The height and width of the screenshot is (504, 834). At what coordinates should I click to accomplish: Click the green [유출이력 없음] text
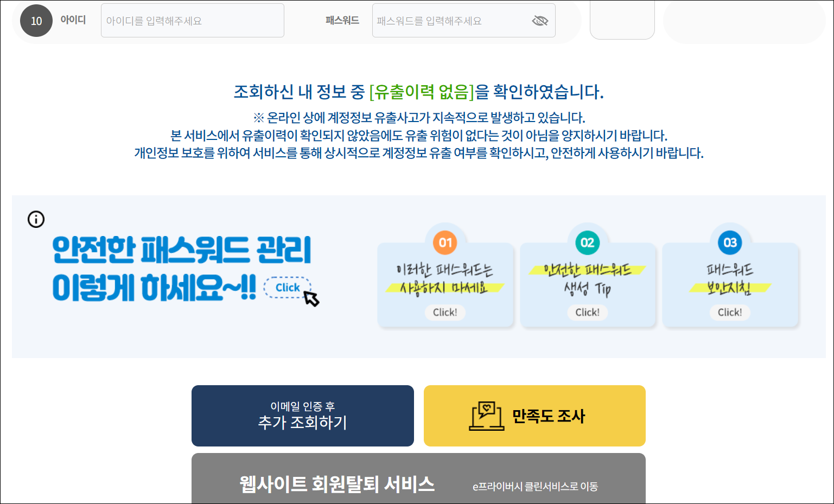coord(422,92)
